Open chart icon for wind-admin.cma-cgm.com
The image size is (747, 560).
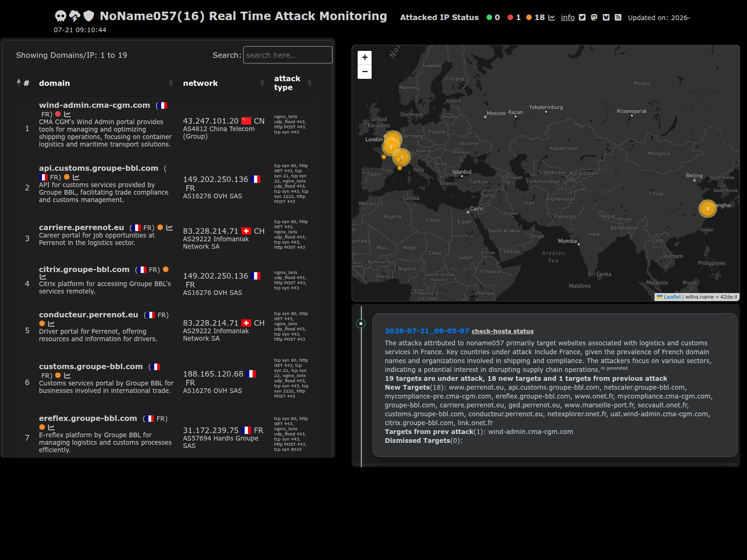[67, 114]
